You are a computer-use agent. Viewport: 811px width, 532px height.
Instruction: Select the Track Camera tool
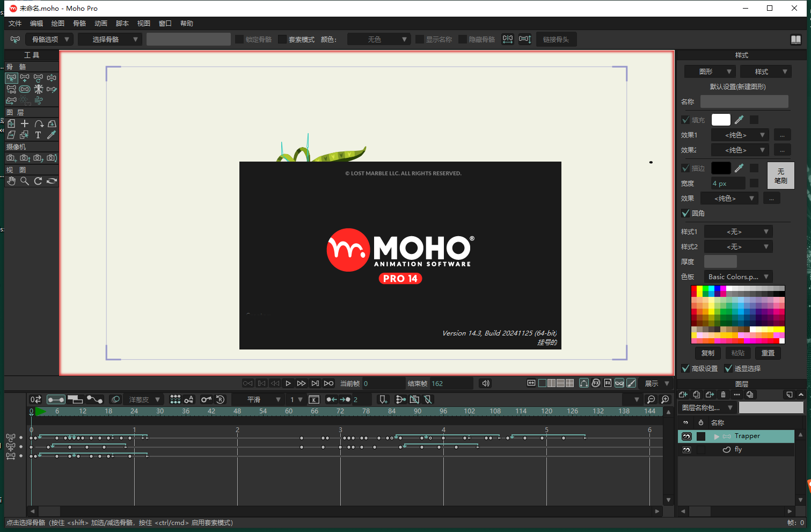pos(11,158)
